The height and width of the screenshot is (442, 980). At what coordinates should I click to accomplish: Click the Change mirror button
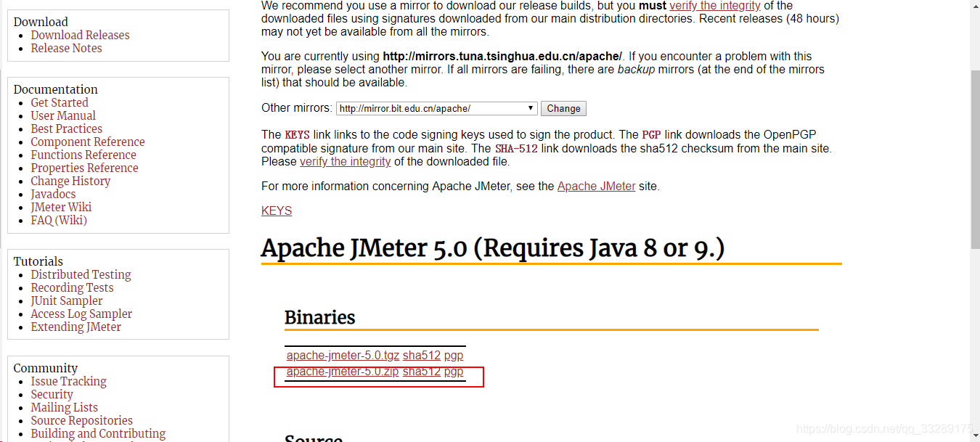pos(563,108)
